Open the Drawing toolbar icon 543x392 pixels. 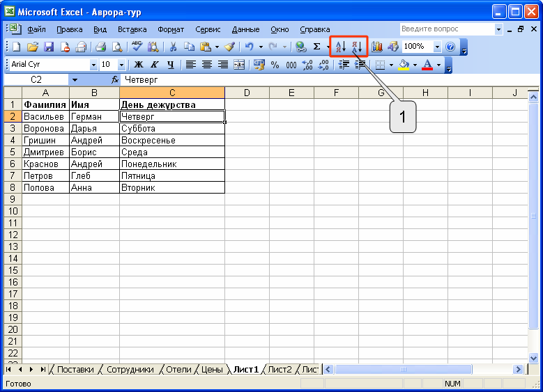click(x=393, y=47)
